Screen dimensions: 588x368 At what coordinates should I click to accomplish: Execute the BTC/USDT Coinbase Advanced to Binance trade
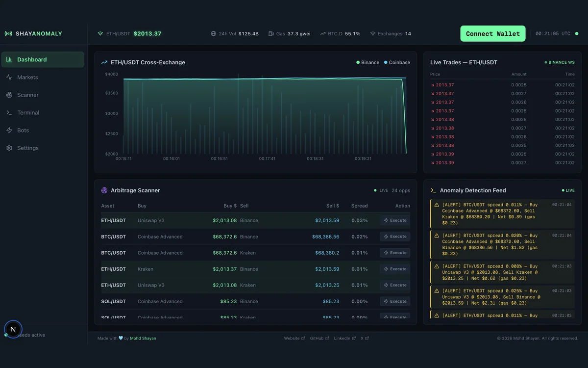click(395, 237)
